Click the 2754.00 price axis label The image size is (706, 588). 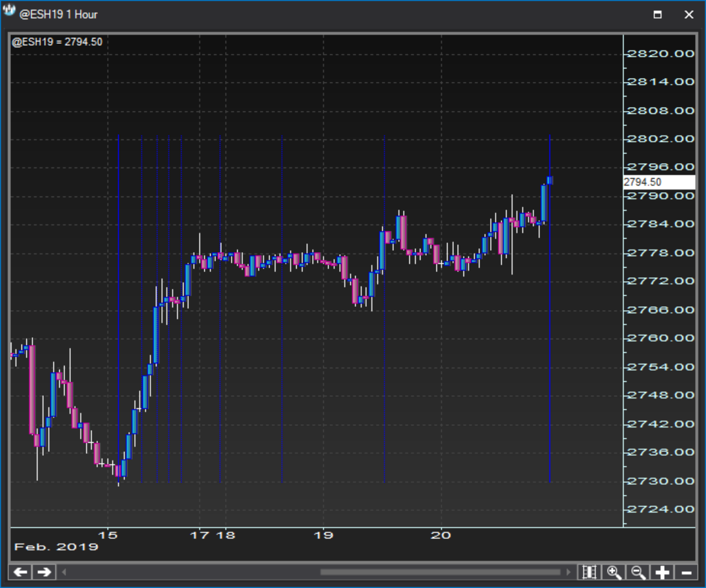click(661, 367)
